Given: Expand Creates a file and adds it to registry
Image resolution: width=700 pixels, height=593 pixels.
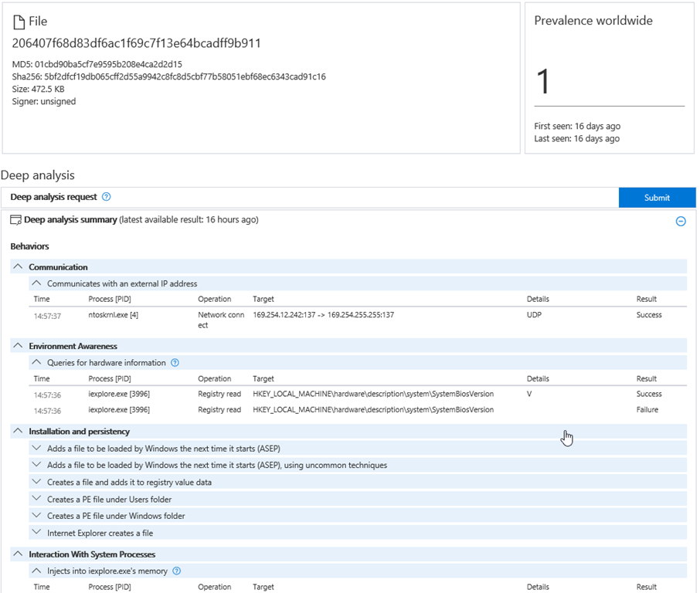Looking at the screenshot, I should coord(36,483).
